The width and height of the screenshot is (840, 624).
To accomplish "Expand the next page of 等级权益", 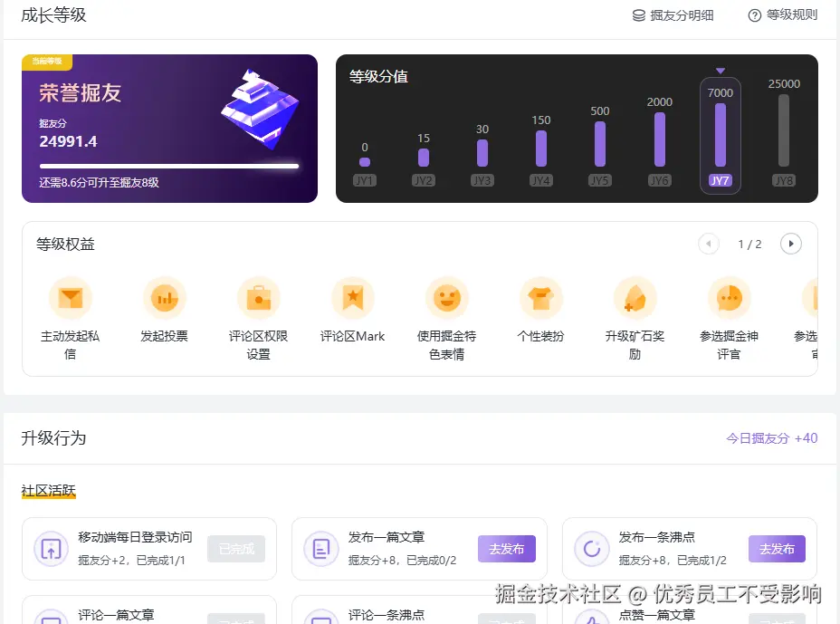I will coord(791,244).
